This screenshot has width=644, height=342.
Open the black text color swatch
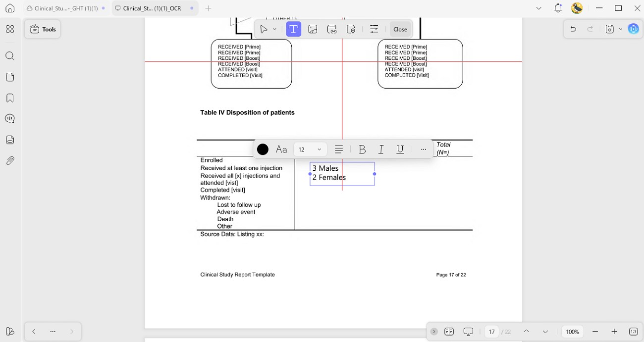pos(263,149)
